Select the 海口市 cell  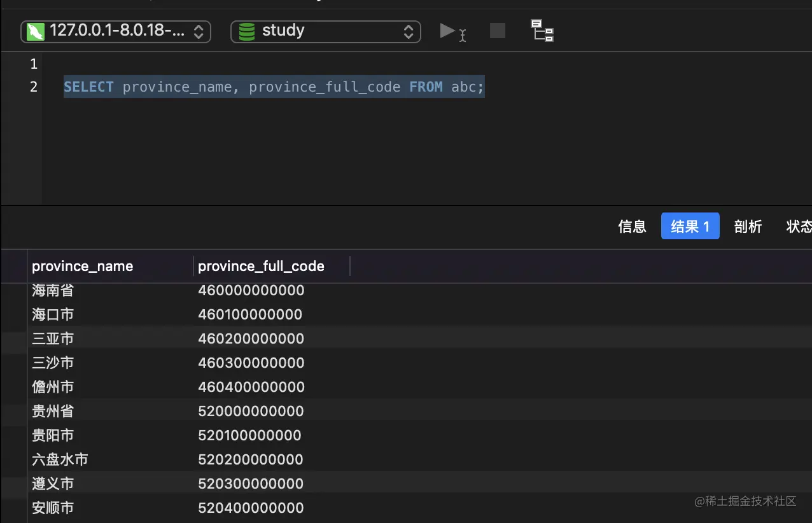coord(53,314)
